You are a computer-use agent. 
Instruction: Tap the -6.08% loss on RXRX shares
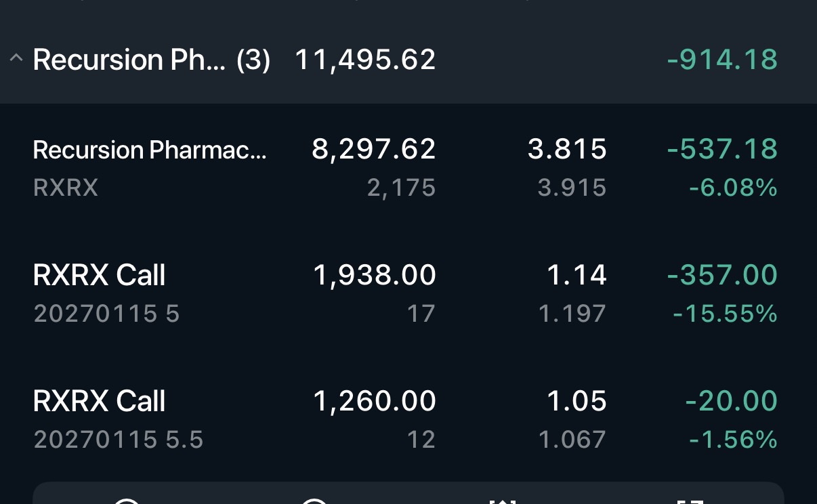[733, 188]
